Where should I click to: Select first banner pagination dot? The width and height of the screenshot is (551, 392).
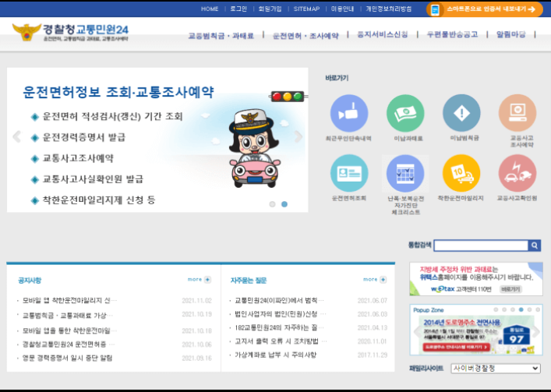click(x=272, y=204)
